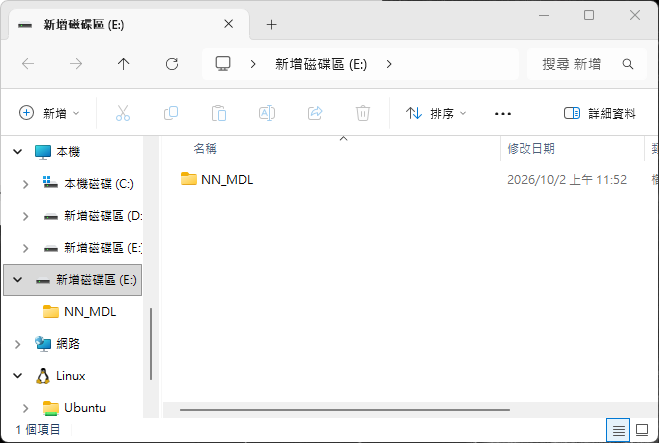The width and height of the screenshot is (659, 443).
Task: Click the This PC monitor icon in address bar
Action: click(223, 64)
